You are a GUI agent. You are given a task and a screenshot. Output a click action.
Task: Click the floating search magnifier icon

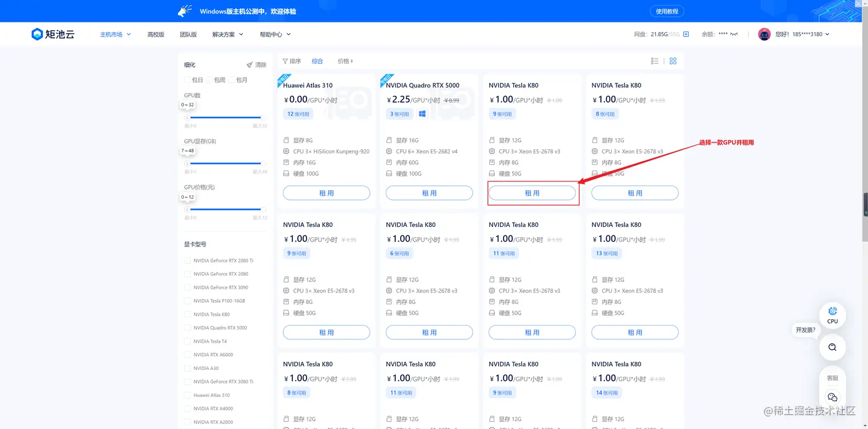click(832, 347)
